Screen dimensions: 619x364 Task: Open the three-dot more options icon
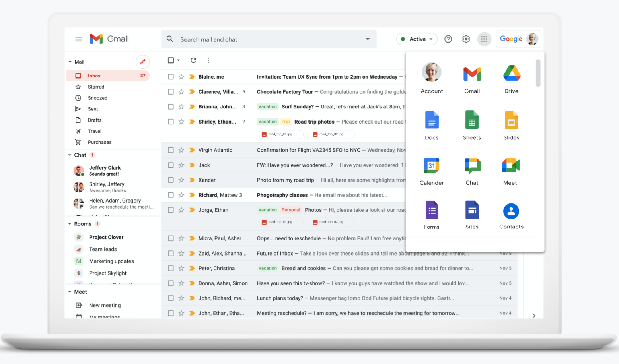click(208, 60)
